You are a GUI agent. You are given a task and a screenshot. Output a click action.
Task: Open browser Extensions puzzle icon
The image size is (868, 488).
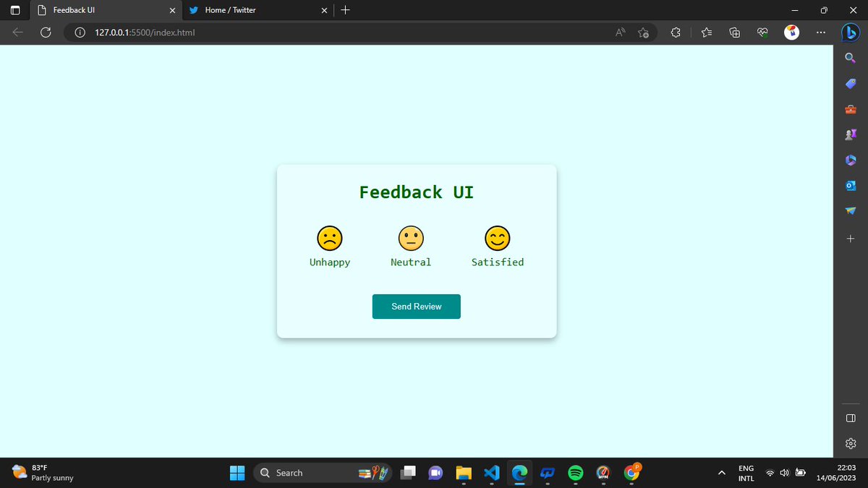coord(676,32)
